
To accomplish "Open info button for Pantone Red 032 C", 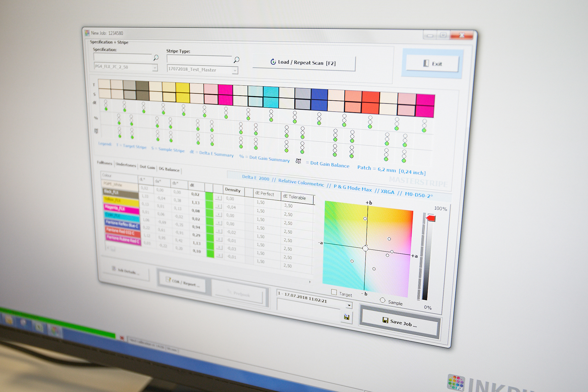I will tap(219, 247).
